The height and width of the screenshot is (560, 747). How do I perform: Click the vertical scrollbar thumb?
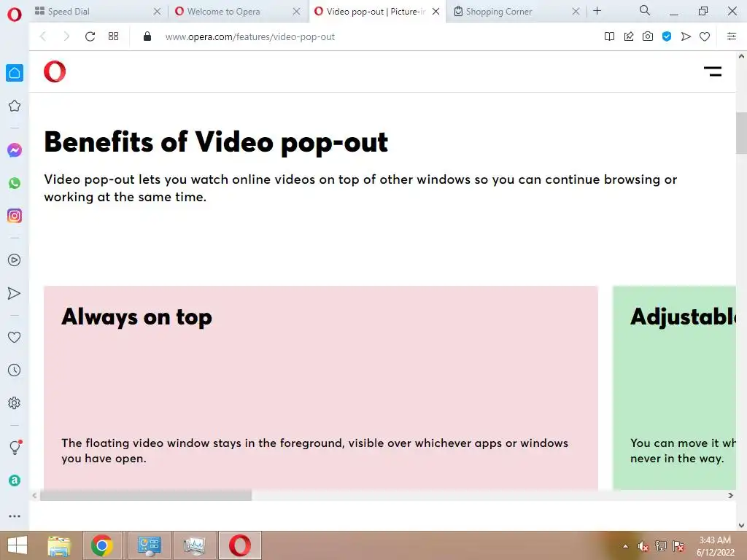coord(741,133)
